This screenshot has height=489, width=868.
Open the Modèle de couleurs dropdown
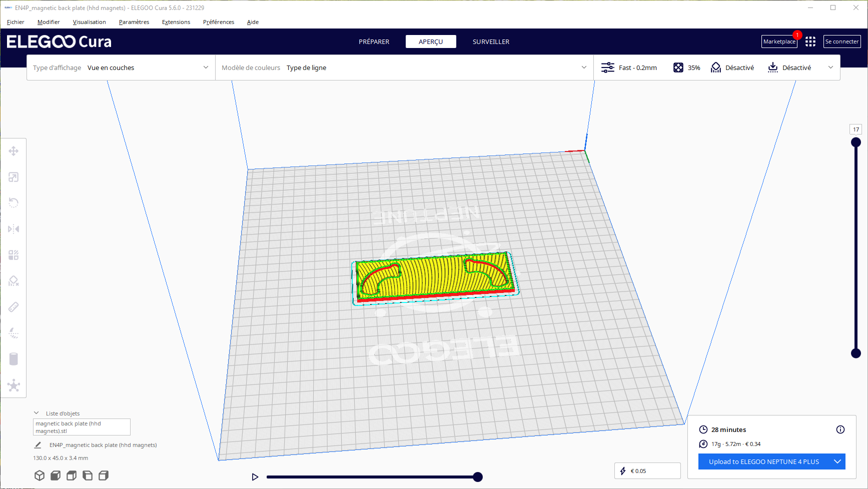404,67
